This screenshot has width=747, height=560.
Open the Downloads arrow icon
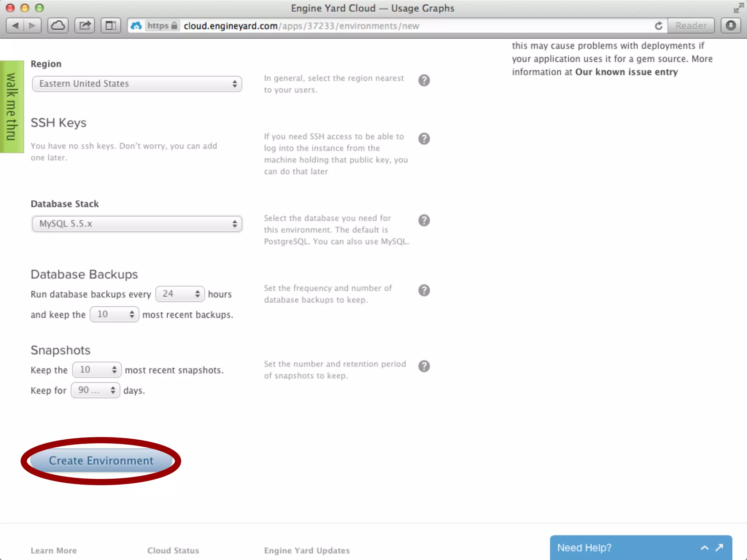pyautogui.click(x=731, y=26)
